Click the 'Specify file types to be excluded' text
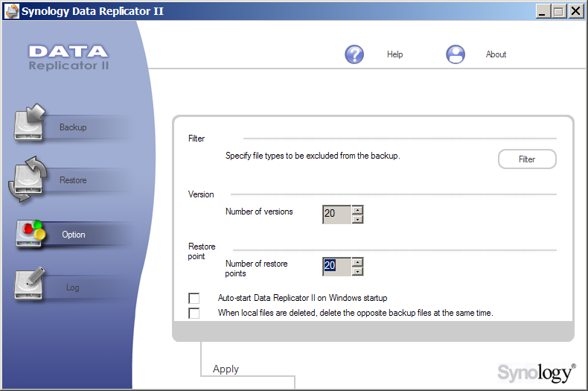Image resolution: width=588 pixels, height=391 pixels. tap(313, 156)
